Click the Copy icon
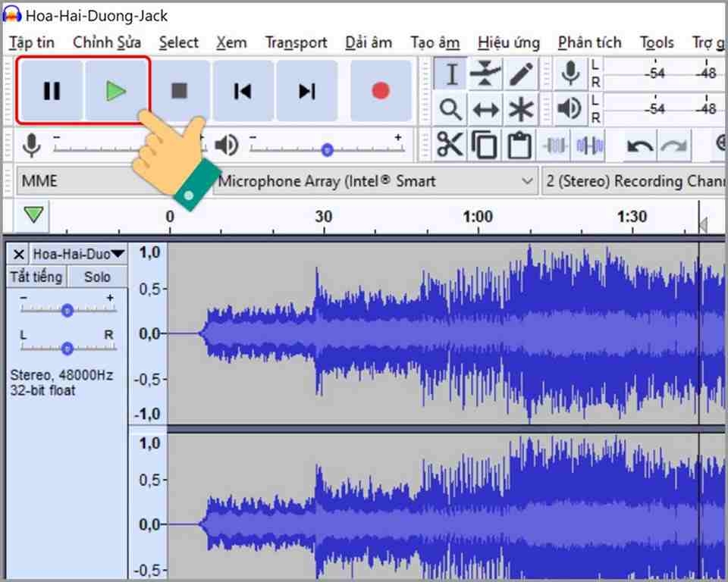 pyautogui.click(x=485, y=145)
